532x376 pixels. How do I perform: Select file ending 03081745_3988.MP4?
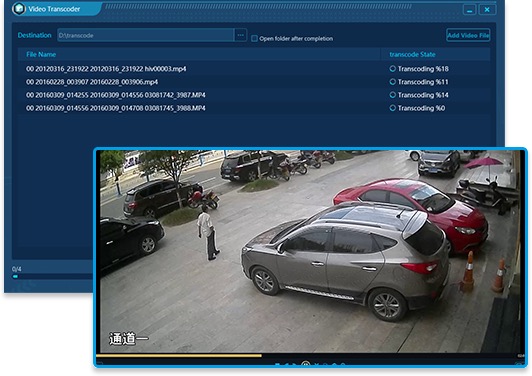(116, 108)
